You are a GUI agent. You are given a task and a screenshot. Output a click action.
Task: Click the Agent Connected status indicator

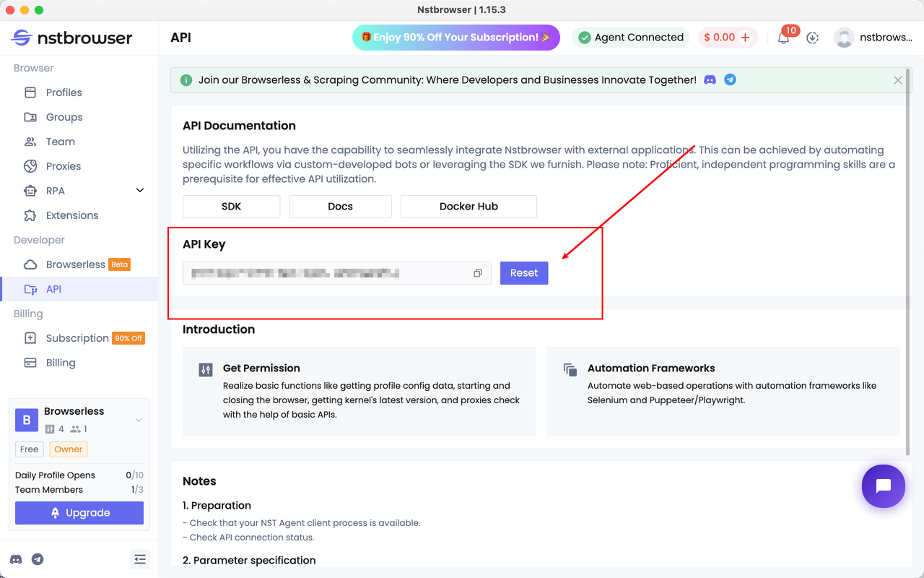(631, 38)
